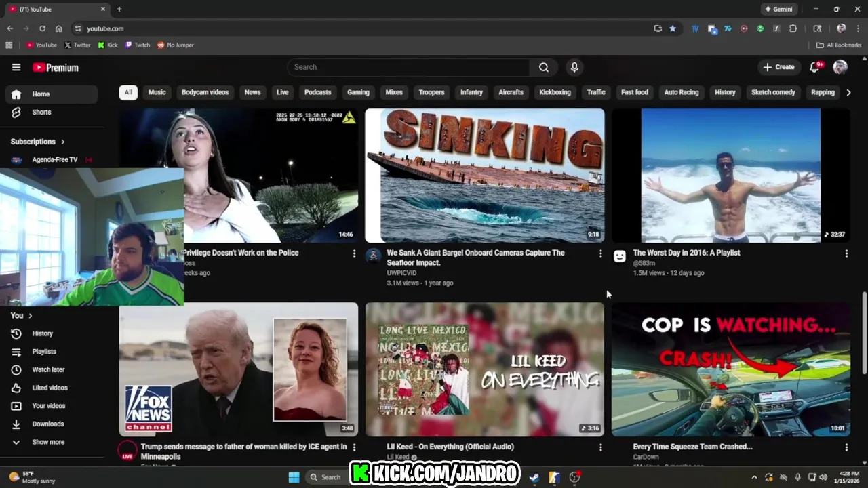Screen dimensions: 868x488
Task: Select the Sketch comedy chip
Action: pos(773,92)
